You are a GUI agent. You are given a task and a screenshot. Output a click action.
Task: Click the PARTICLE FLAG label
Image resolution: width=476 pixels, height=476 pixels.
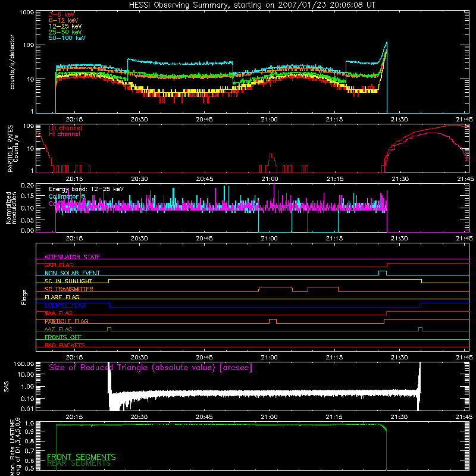(67, 321)
